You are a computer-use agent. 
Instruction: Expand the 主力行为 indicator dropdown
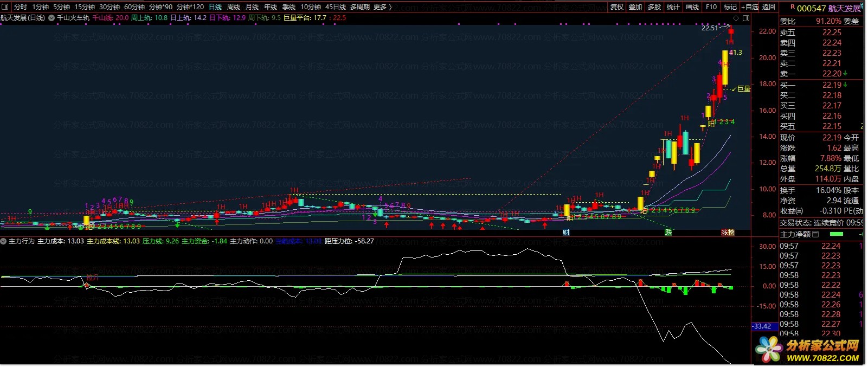pos(4,241)
